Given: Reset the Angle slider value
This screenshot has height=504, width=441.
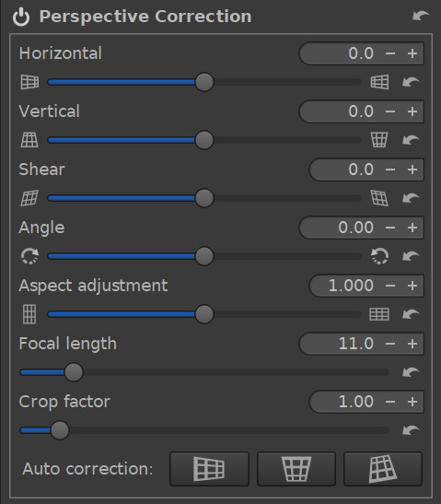Looking at the screenshot, I should pyautogui.click(x=411, y=256).
